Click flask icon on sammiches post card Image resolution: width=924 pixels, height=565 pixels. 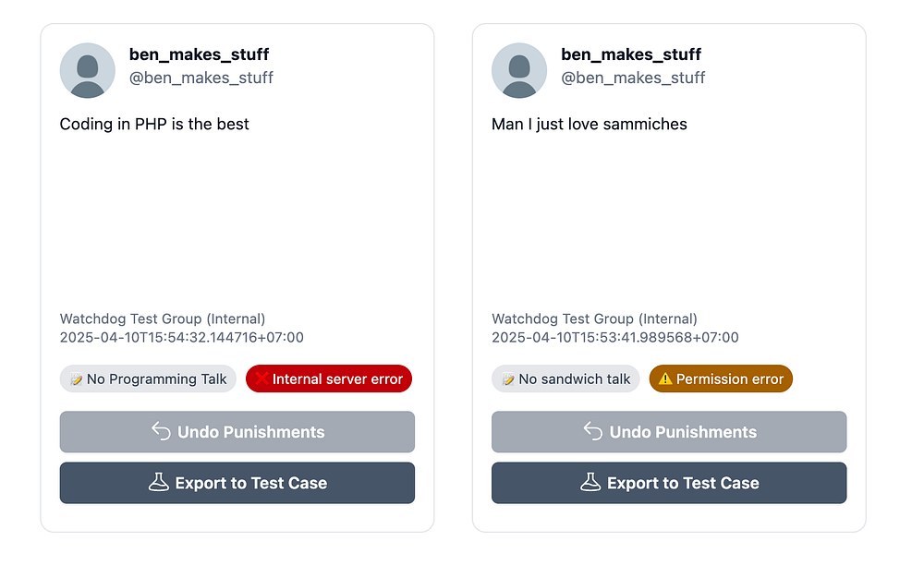[x=592, y=483]
